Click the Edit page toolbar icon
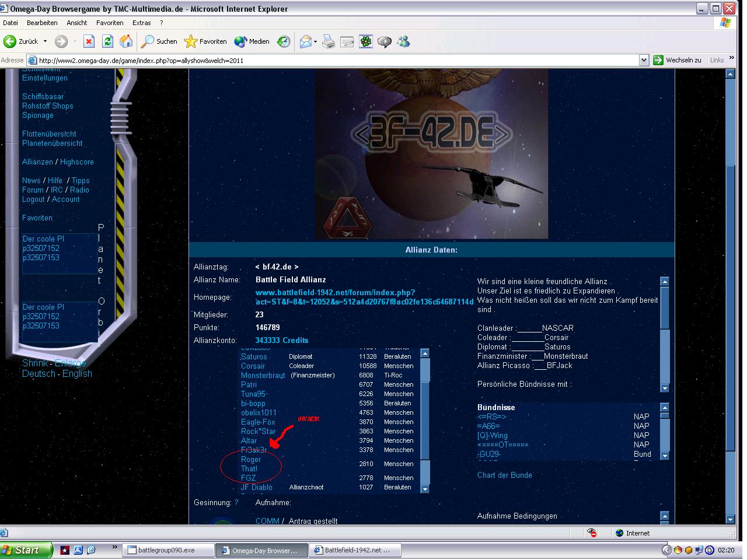Image resolution: width=747 pixels, height=560 pixels. coord(347,41)
